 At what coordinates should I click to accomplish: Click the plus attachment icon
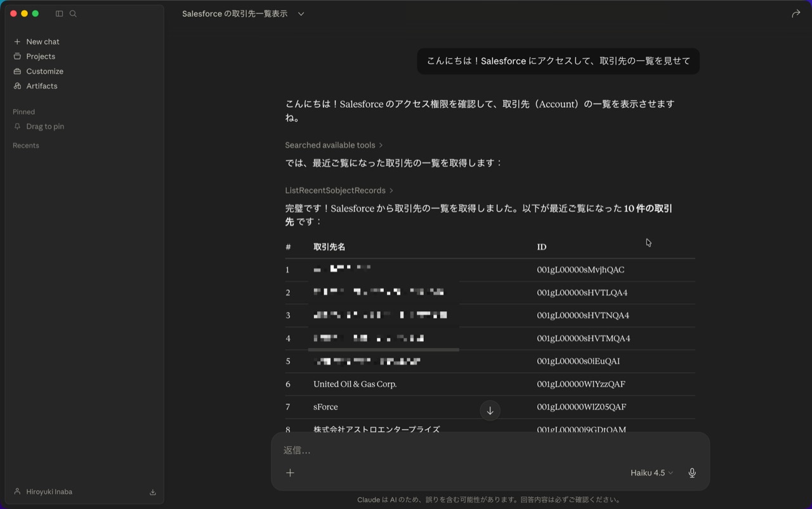coord(290,472)
